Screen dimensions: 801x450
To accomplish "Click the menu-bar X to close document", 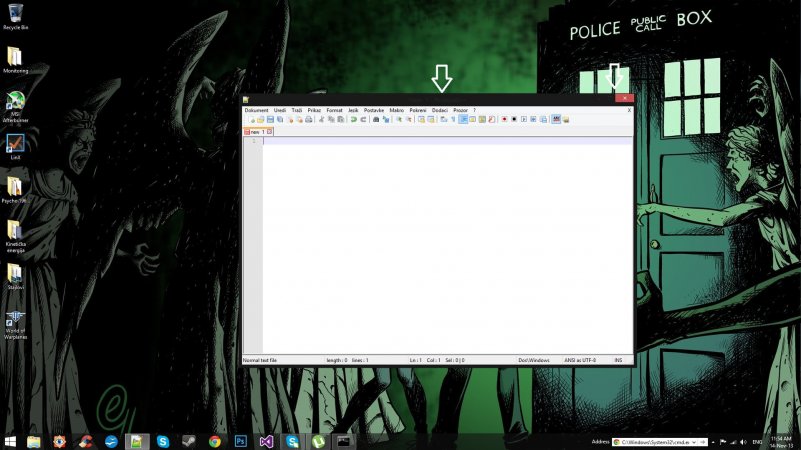I will [x=629, y=110].
